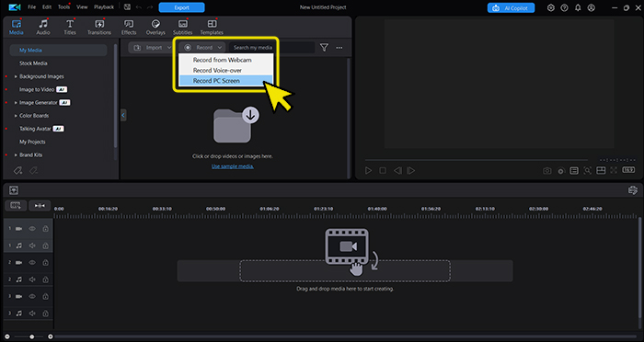Switch to the Titles room
The image size is (644, 342).
pyautogui.click(x=70, y=27)
